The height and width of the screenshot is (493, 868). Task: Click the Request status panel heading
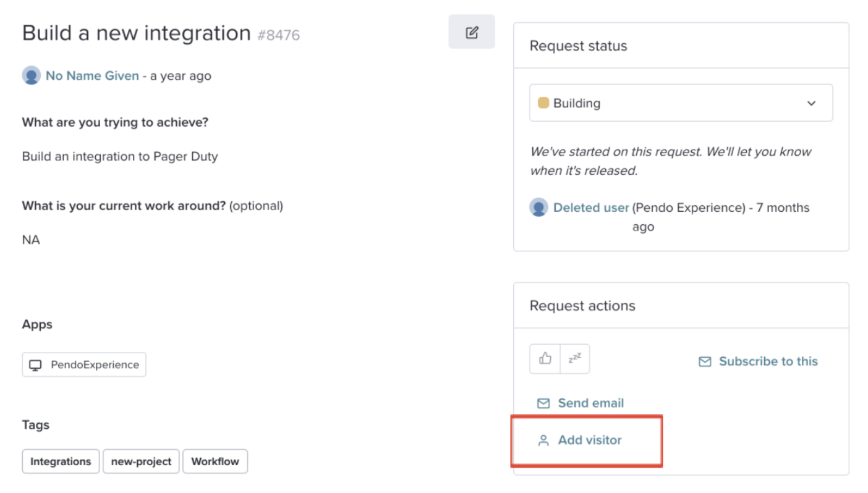pos(578,46)
